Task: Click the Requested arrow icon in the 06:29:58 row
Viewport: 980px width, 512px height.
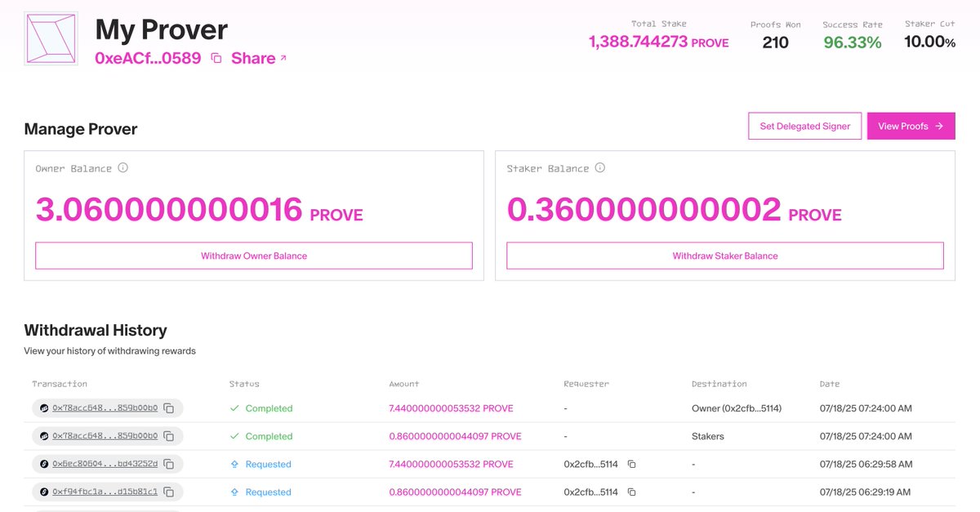Action: 234,464
